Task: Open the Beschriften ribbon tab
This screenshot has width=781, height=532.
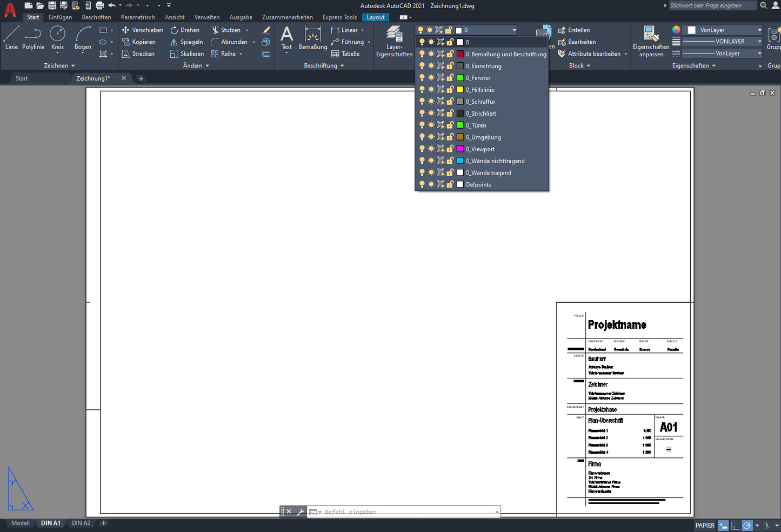Action: tap(97, 17)
